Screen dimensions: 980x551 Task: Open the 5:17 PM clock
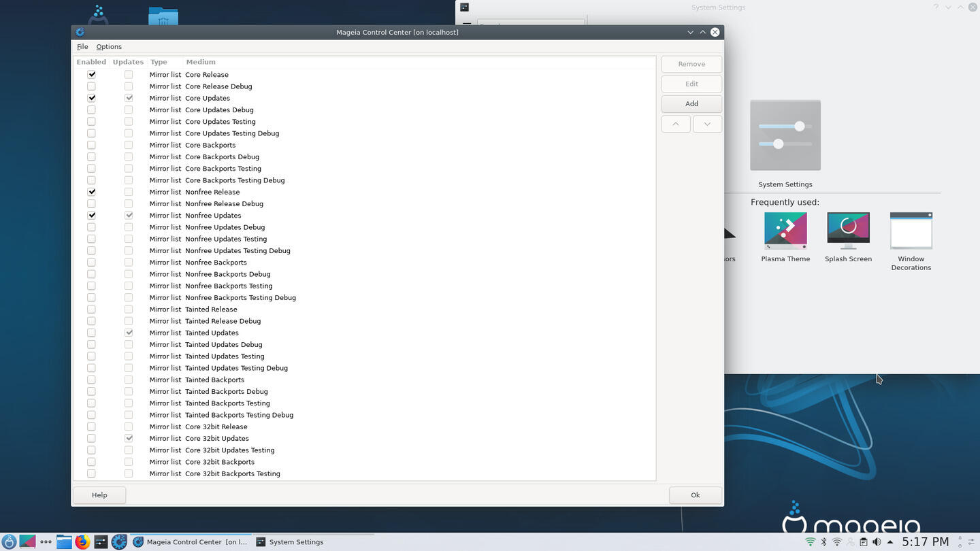point(925,542)
